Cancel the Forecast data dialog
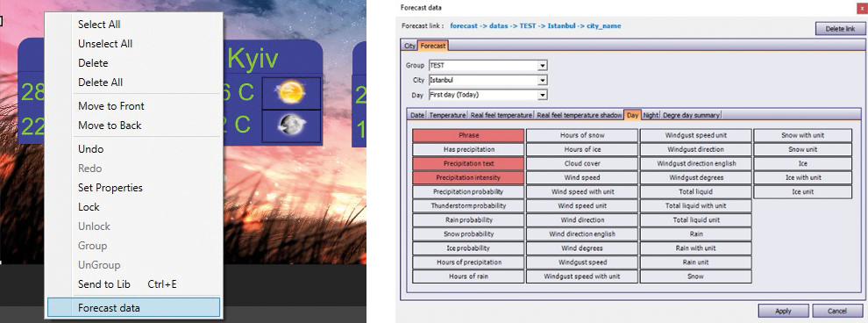 pos(837,311)
